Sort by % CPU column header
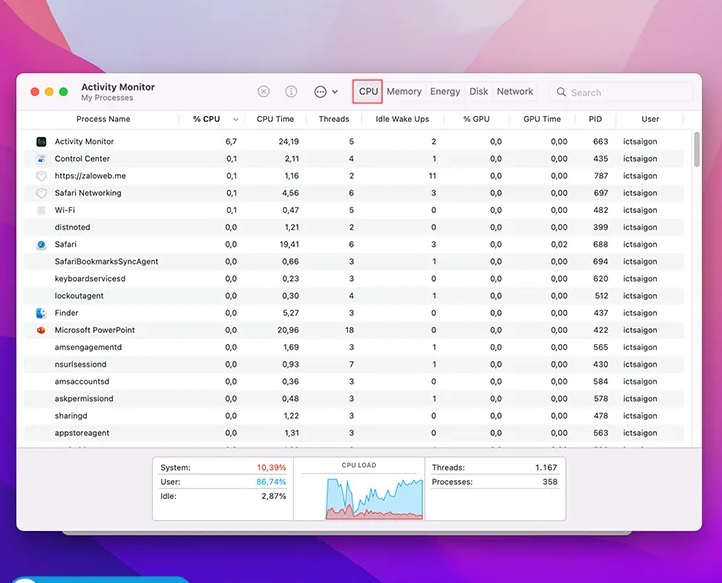Viewport: 722px width, 583px height. tap(206, 119)
